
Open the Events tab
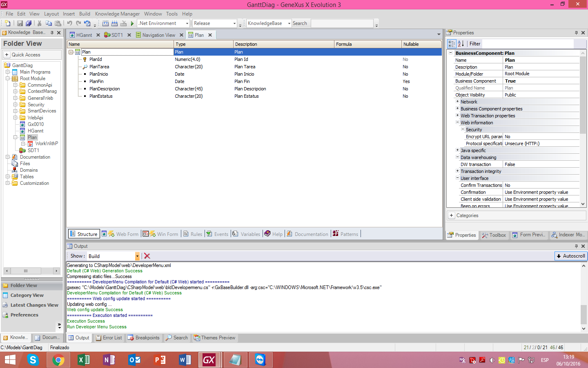(x=217, y=234)
